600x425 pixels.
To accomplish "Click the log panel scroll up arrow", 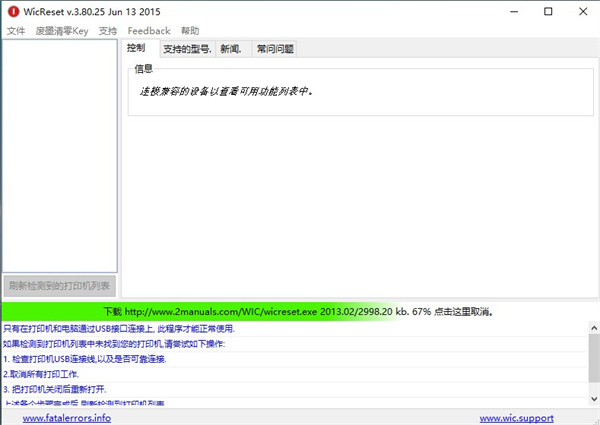I will tap(594, 328).
